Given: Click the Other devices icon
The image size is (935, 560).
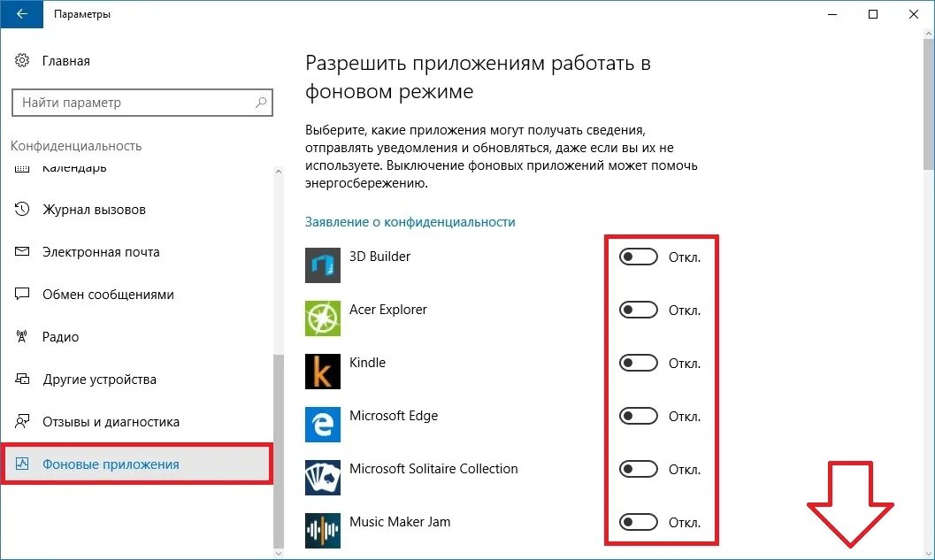Looking at the screenshot, I should [x=22, y=379].
